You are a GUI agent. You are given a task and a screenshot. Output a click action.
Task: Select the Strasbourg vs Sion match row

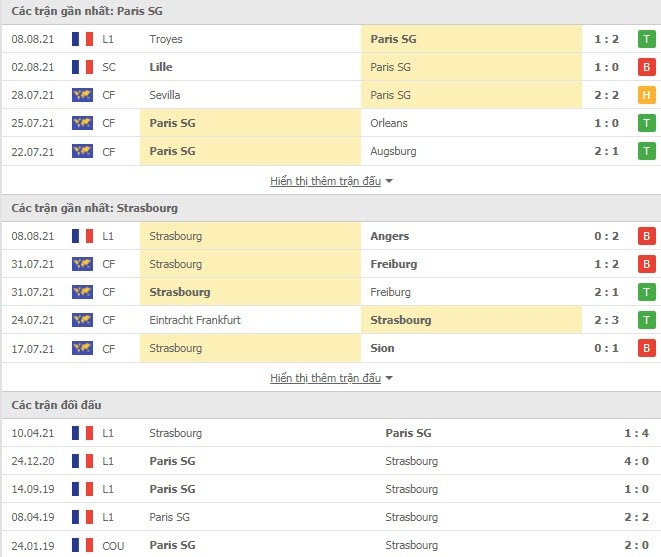330,348
